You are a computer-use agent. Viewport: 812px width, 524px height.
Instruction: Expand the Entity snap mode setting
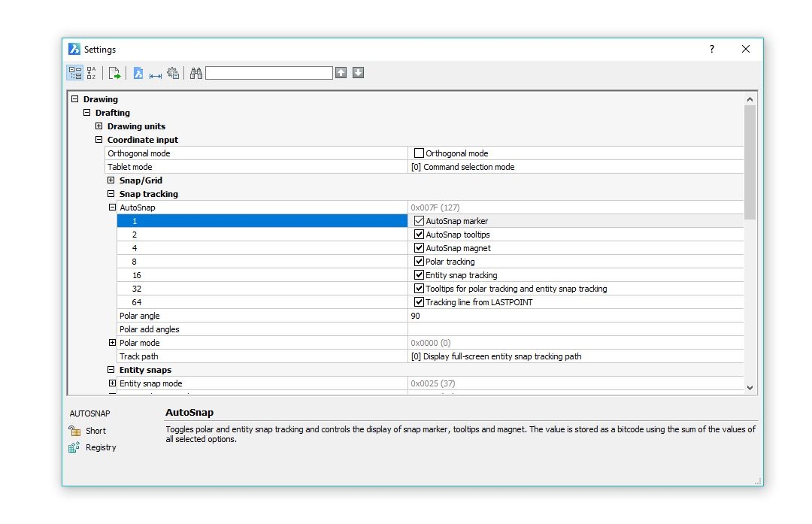112,383
